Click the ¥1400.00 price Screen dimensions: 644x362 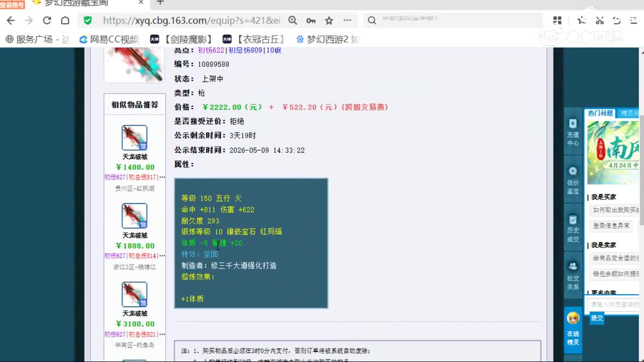click(x=135, y=167)
